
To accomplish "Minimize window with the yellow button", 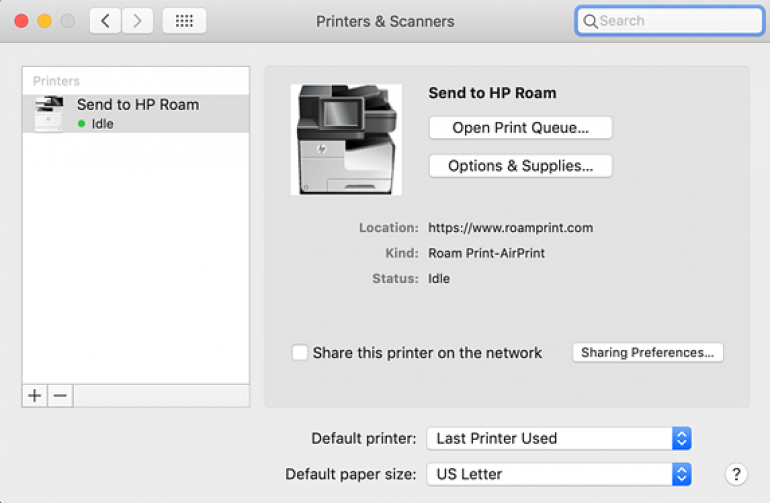I will (44, 21).
